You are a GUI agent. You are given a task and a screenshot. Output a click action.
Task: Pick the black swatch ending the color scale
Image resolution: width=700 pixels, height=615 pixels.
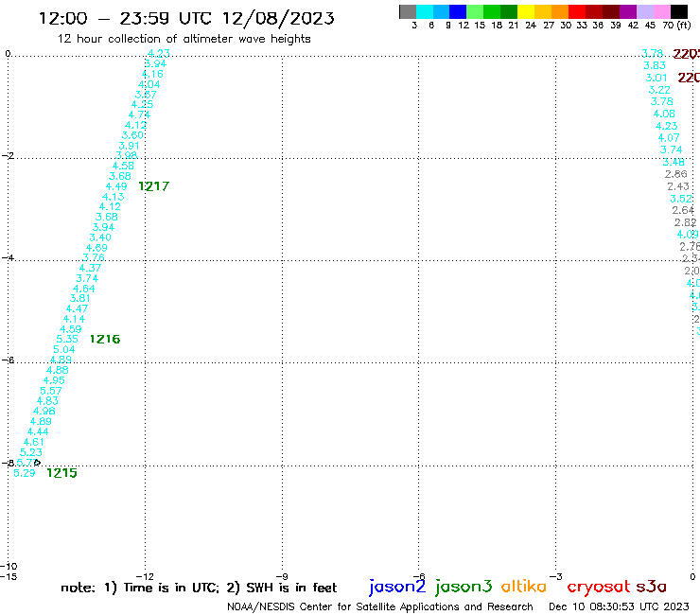pos(679,11)
